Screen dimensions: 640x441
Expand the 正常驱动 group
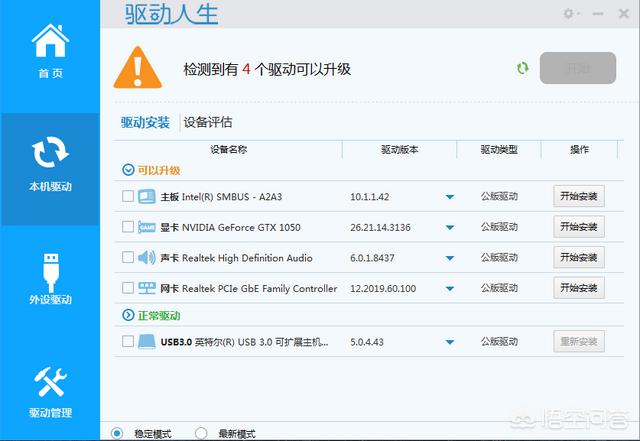128,315
